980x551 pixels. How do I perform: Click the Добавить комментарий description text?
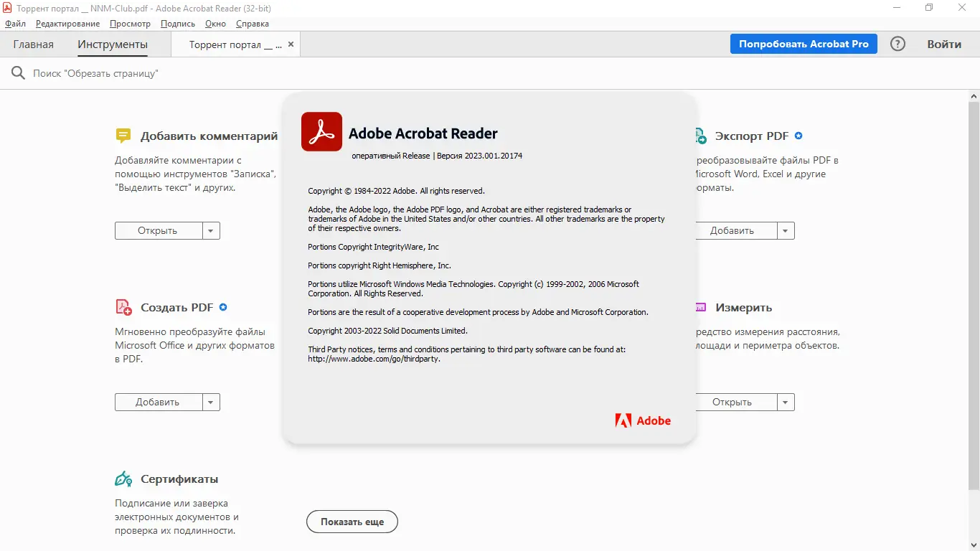(196, 174)
